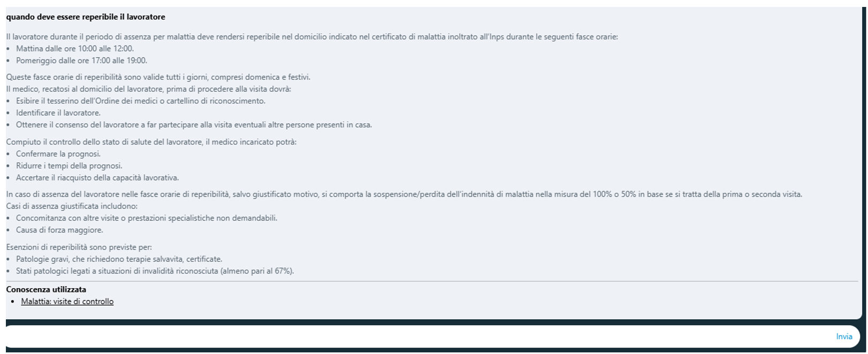The image size is (868, 354).
Task: Click the Accertare il riacquisto bullet line
Action: coord(97,178)
